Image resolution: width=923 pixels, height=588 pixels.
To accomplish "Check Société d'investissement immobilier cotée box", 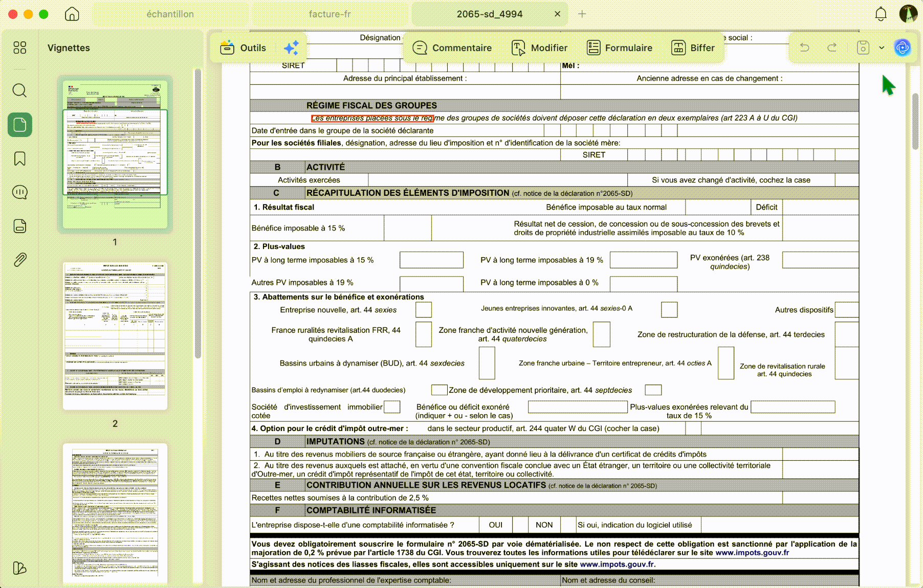I will coord(392,407).
